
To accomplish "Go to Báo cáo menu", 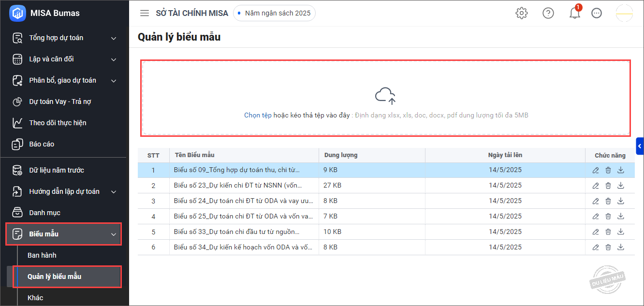I will pos(42,144).
